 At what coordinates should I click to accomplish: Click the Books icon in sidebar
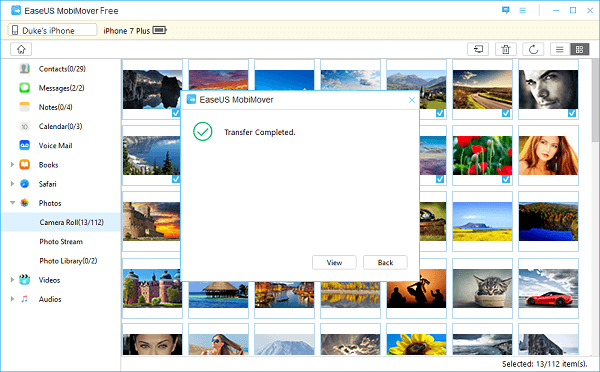tap(24, 165)
